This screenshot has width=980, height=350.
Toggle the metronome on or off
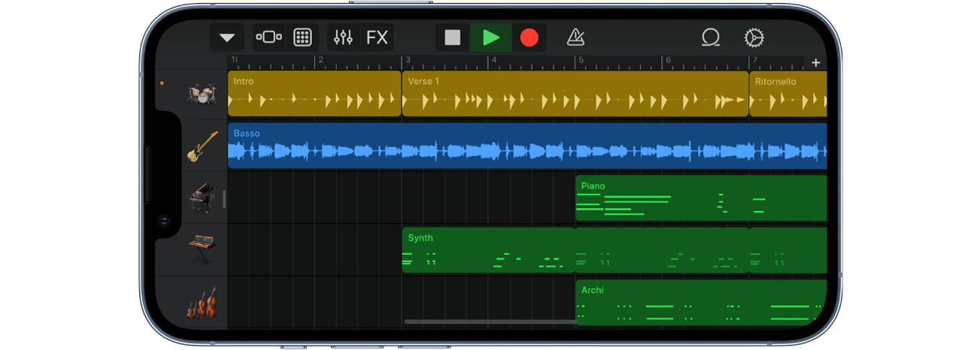(x=575, y=38)
